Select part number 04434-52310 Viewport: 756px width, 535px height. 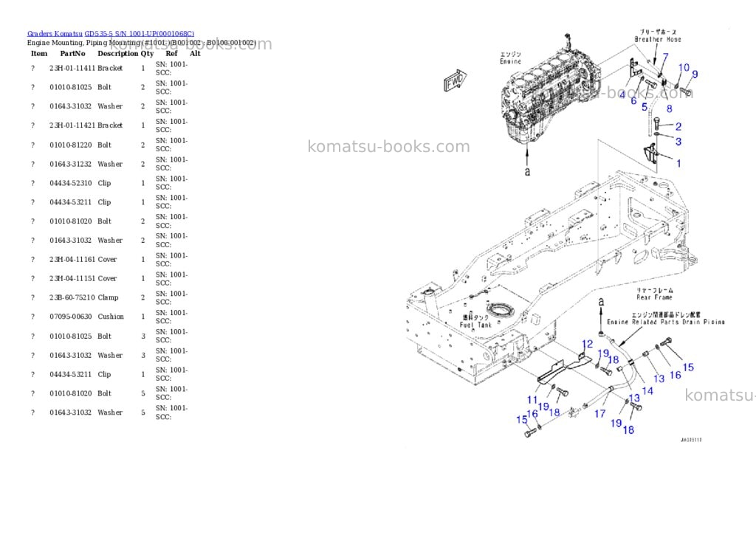[70, 183]
